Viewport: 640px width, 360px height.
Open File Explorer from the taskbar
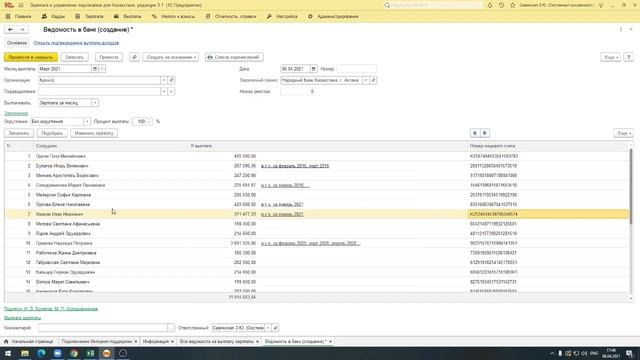click(x=25, y=353)
